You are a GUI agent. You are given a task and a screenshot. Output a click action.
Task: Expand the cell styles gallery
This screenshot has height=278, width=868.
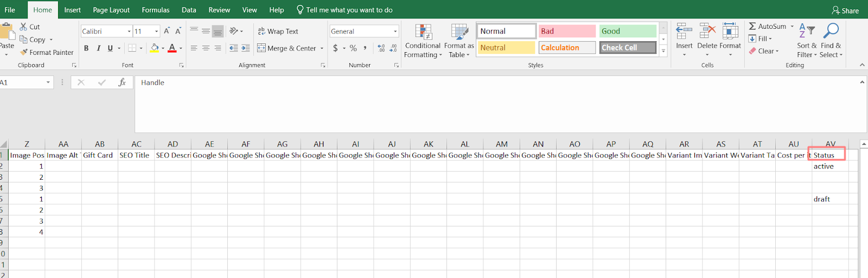coord(663,50)
